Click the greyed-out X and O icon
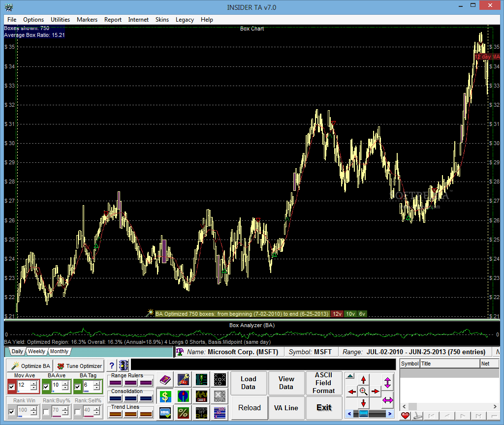 220,396
